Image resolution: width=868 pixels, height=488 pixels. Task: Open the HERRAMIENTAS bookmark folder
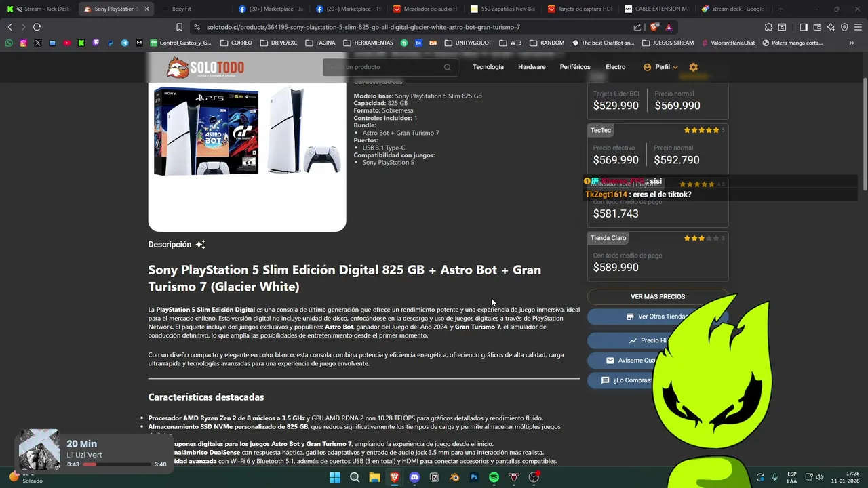click(x=368, y=43)
